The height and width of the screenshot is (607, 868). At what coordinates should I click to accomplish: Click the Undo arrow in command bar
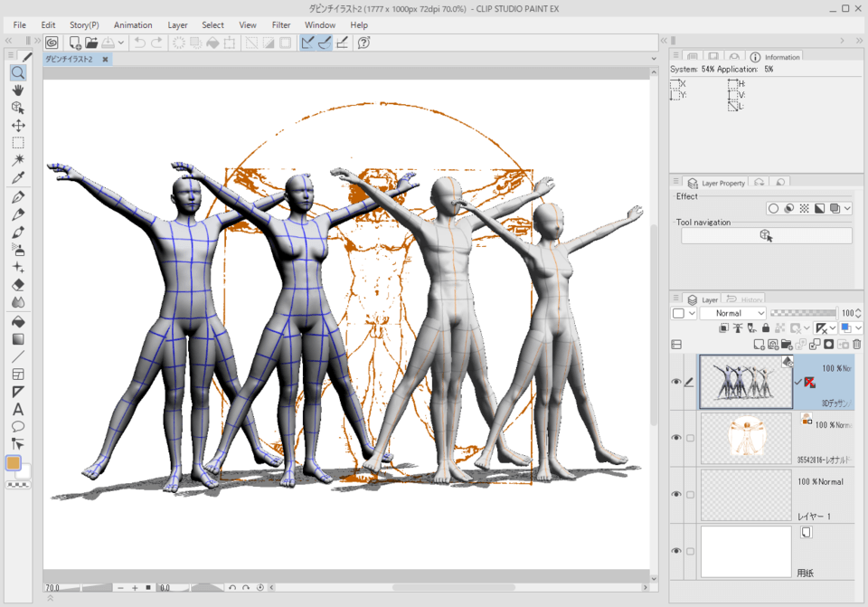(x=140, y=43)
